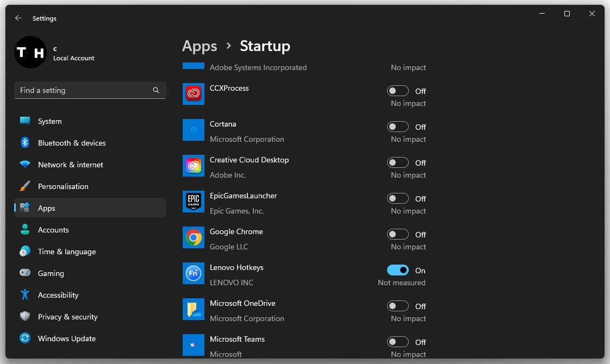Viewport: 610px width, 364px height.
Task: Click the back arrow in Settings header
Action: point(18,18)
